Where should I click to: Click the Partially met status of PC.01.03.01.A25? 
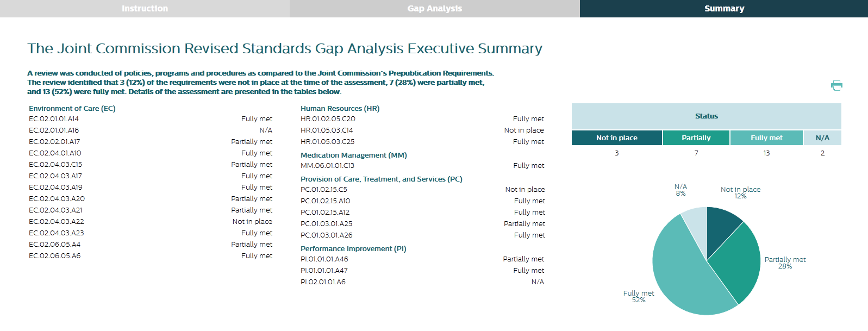524,224
